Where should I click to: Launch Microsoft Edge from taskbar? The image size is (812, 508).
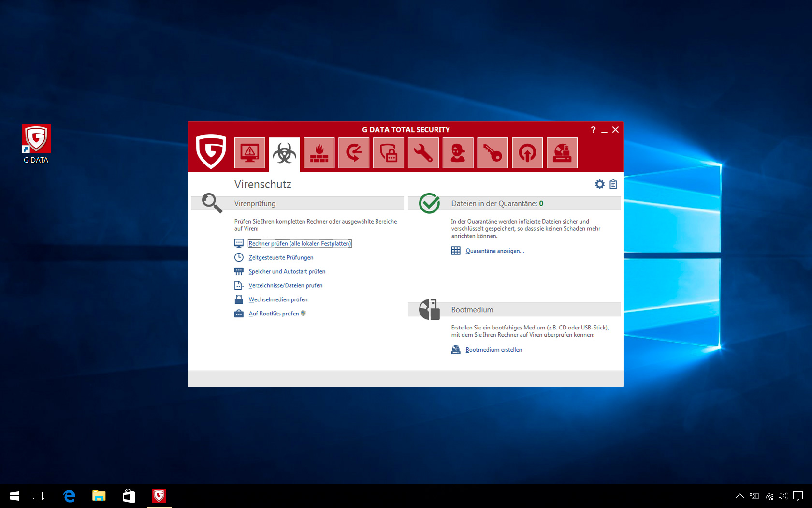point(69,496)
